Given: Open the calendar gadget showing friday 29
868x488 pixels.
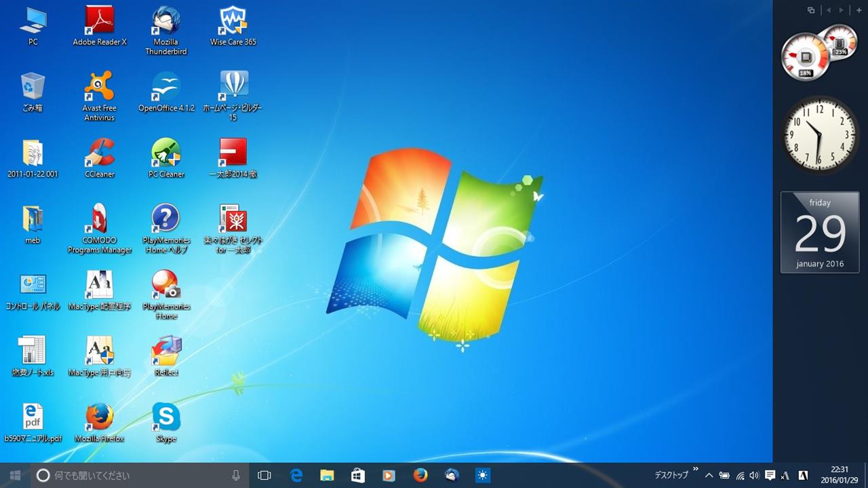Looking at the screenshot, I should click(820, 232).
